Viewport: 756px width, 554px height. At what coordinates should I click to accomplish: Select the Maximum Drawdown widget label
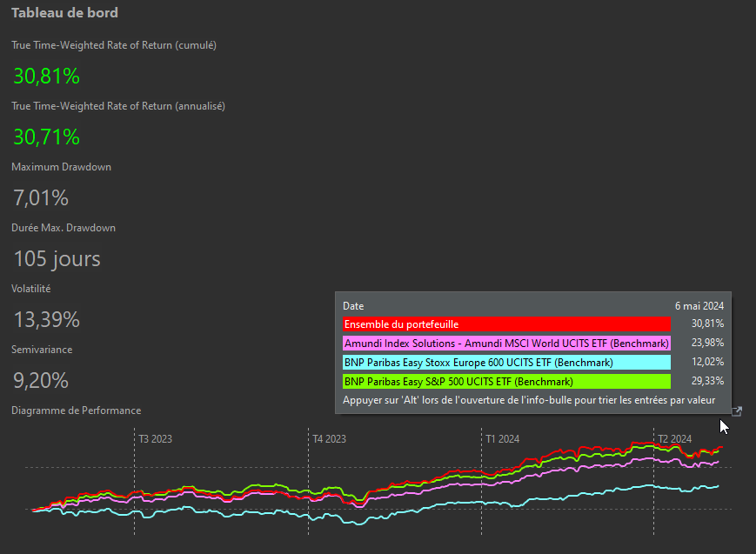click(x=61, y=167)
